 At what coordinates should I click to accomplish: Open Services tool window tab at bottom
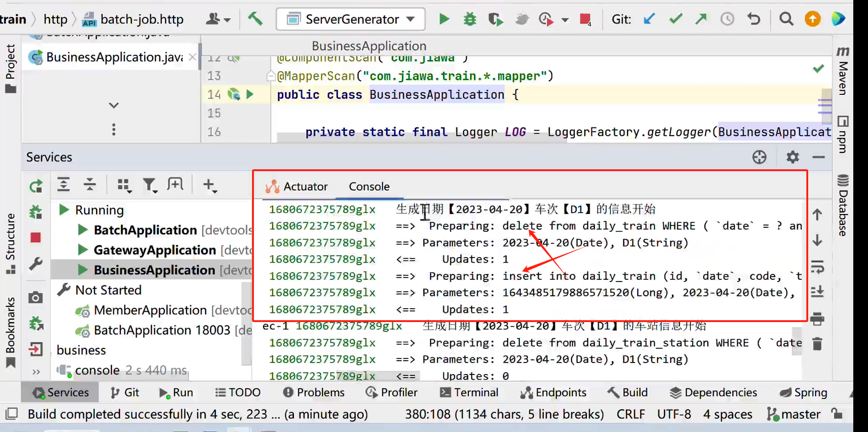(60, 392)
